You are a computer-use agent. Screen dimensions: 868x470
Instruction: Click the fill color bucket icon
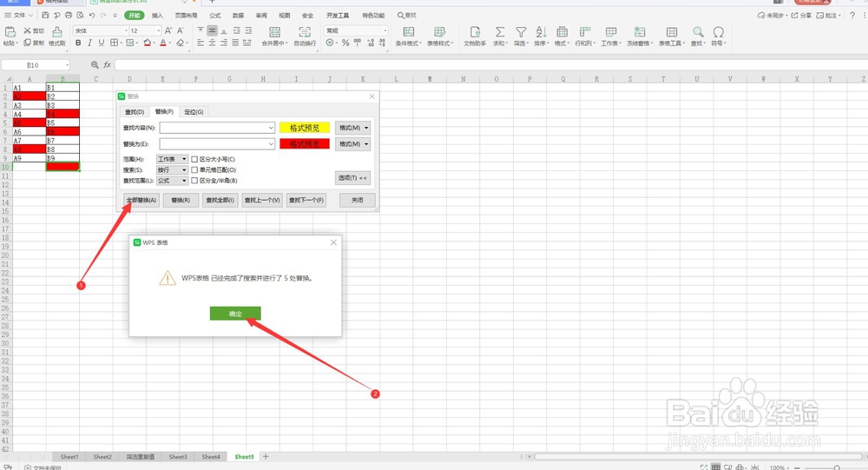tap(147, 43)
